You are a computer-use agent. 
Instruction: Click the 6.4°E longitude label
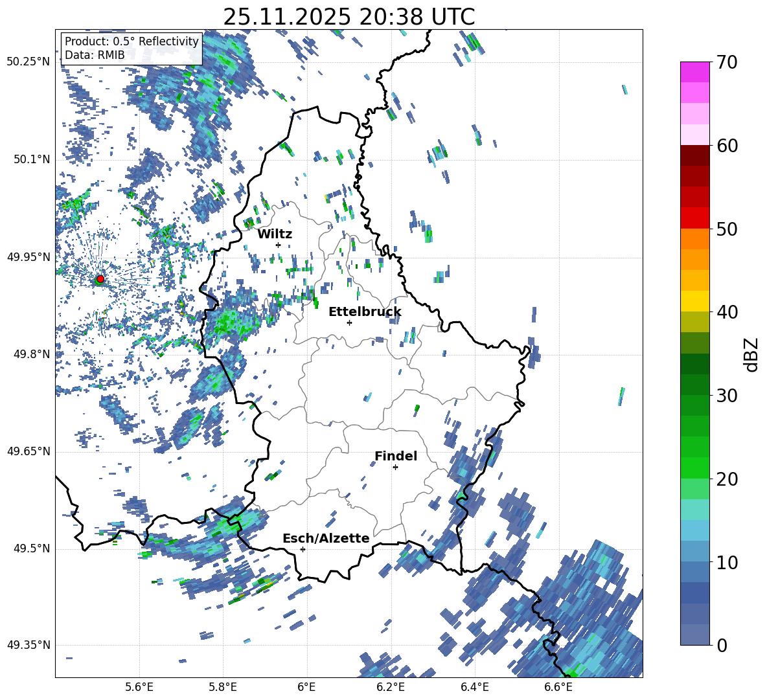point(474,688)
